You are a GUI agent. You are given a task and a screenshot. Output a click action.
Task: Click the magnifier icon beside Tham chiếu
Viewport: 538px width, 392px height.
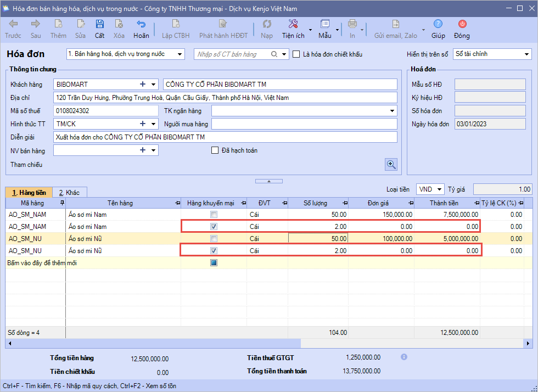click(x=391, y=164)
